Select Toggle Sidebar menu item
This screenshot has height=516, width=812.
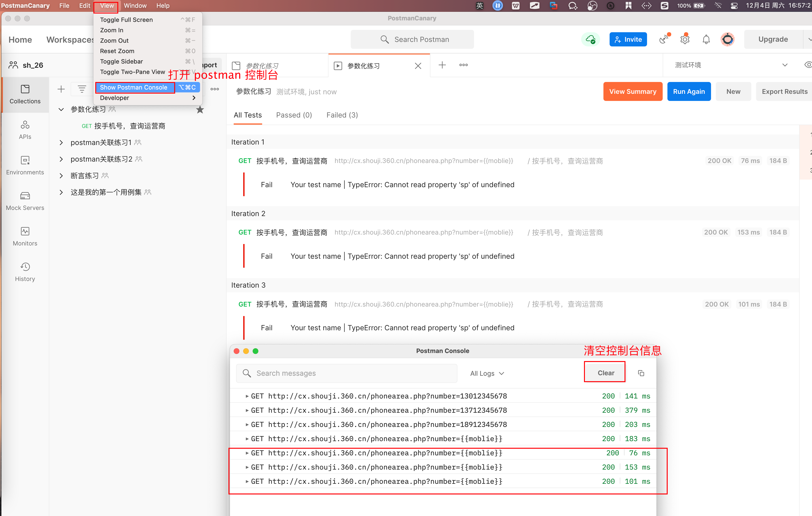tap(148, 61)
